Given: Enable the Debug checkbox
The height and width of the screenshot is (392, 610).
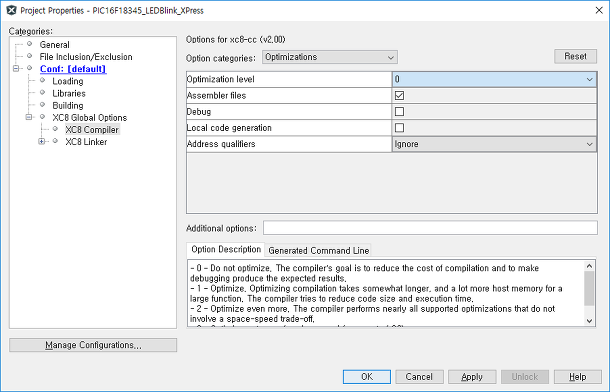Looking at the screenshot, I should [x=399, y=112].
